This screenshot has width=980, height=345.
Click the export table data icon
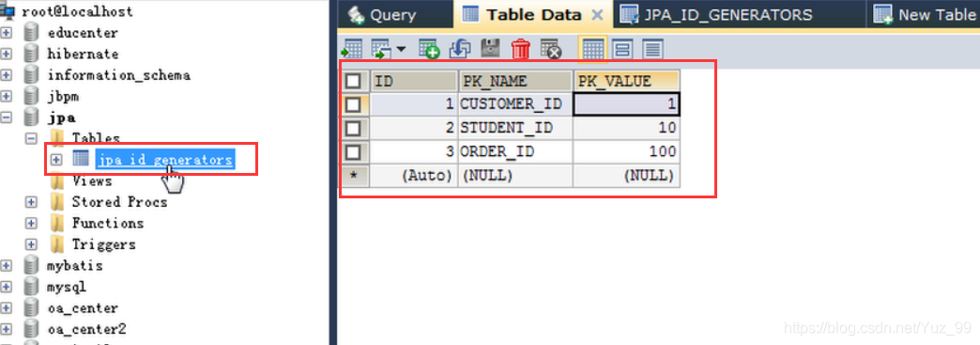[x=353, y=49]
